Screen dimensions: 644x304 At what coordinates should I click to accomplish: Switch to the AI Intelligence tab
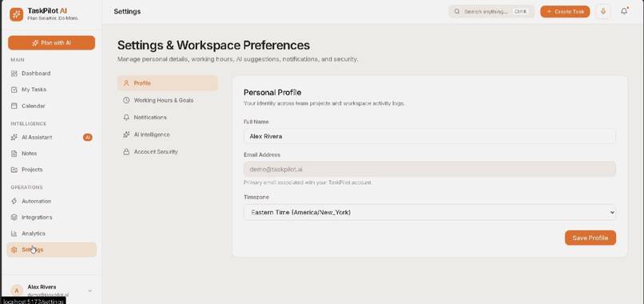pos(168,134)
